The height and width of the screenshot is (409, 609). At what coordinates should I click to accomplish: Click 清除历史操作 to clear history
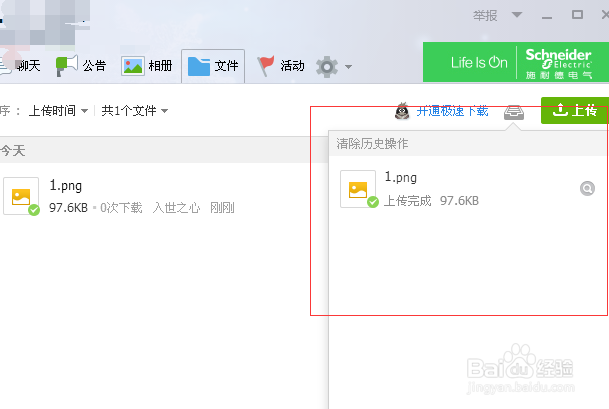372,144
